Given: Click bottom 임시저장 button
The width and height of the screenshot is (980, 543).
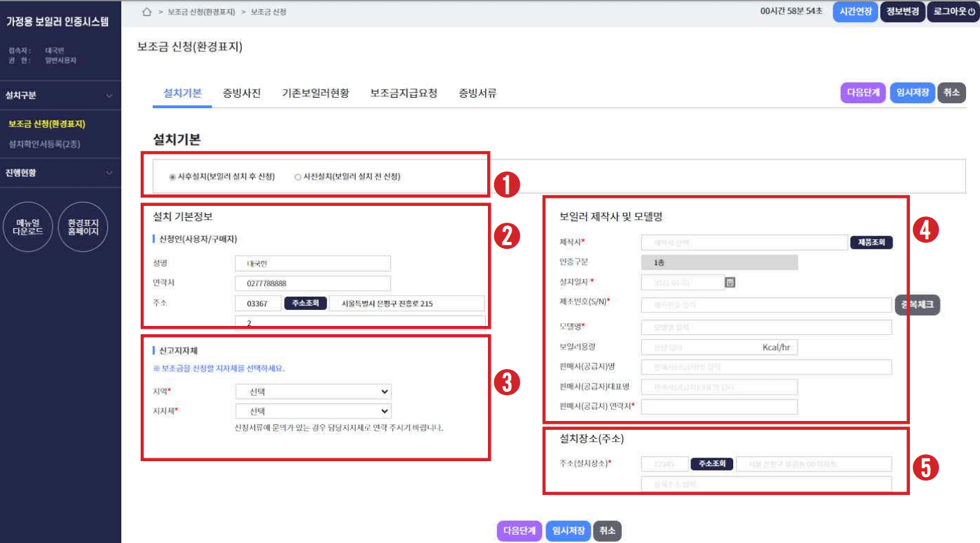Looking at the screenshot, I should coord(568,531).
